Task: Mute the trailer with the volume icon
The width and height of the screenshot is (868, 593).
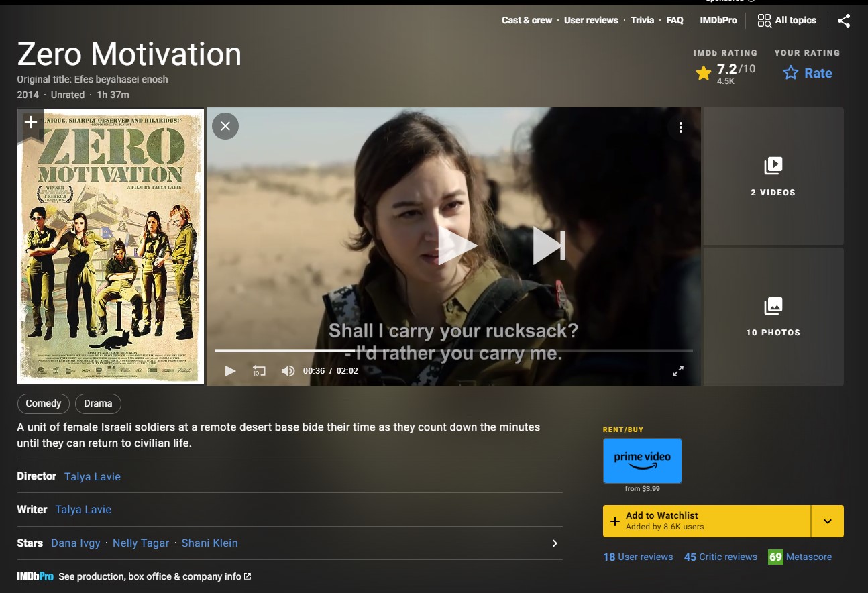Action: tap(288, 370)
